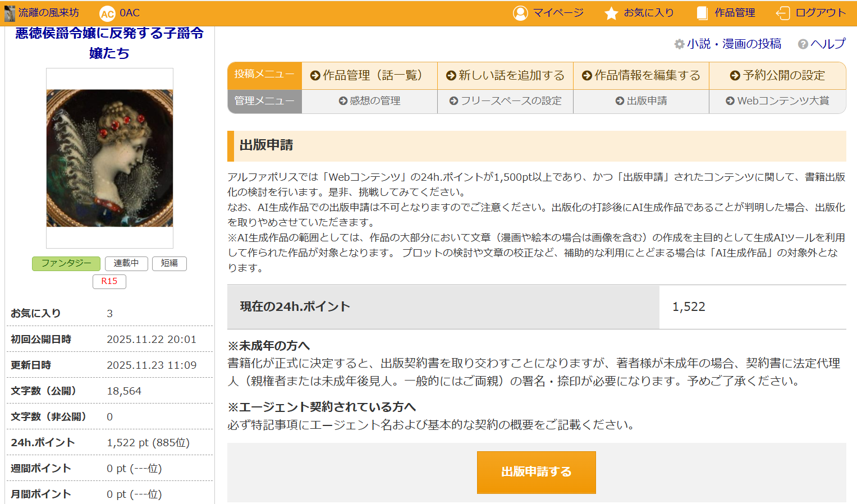The height and width of the screenshot is (504, 857).
Task: Open 作品管理 from the top bar
Action: [x=726, y=13]
